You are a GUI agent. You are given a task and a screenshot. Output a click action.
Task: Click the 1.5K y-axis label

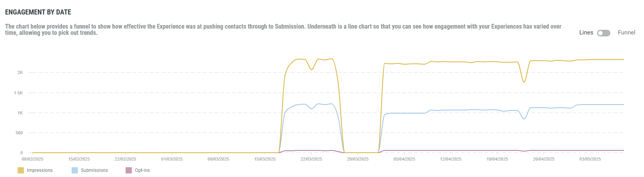pos(18,93)
